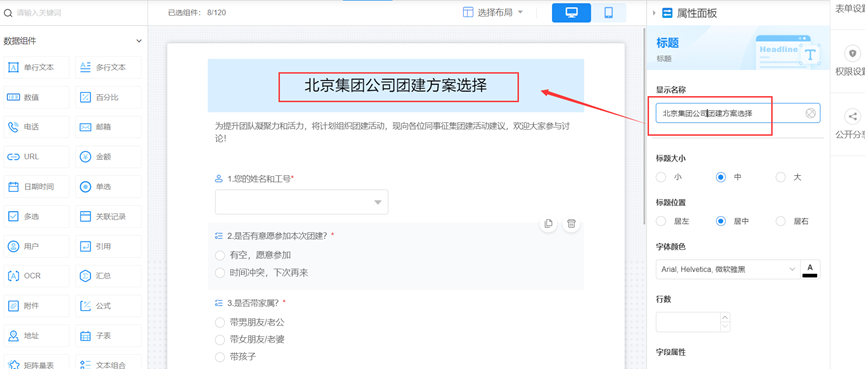Screen dimensions: 865x369
Task: Add the 日期时间 date-time component
Action: tap(36, 186)
